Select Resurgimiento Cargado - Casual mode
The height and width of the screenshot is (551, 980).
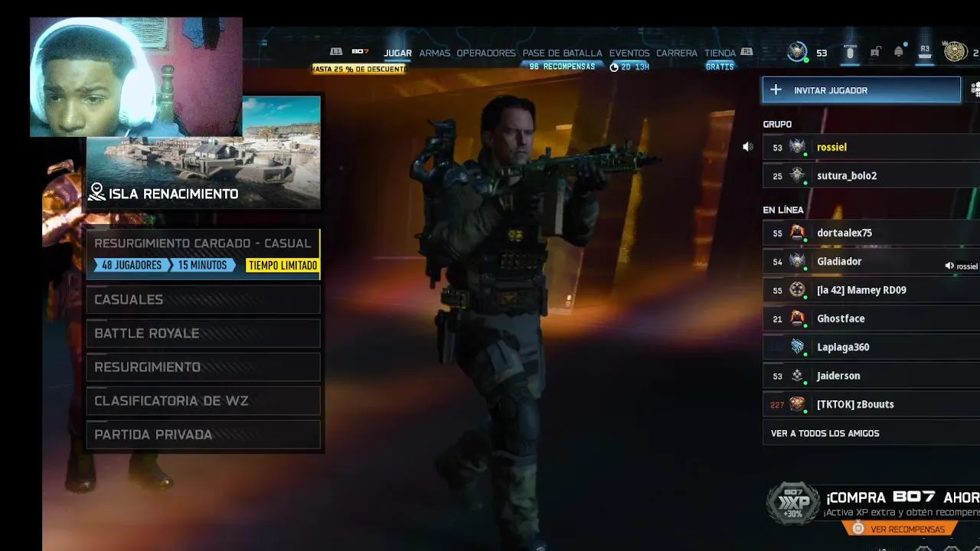pyautogui.click(x=203, y=253)
